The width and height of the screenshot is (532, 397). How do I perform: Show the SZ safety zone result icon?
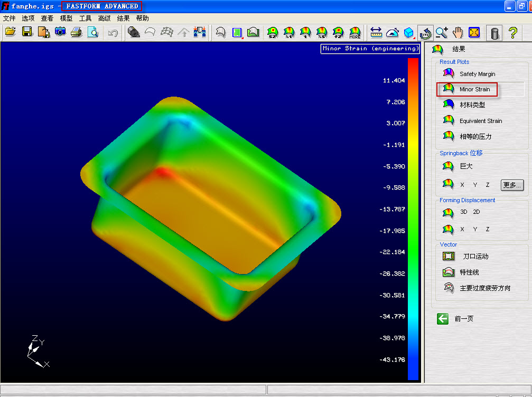point(273,33)
